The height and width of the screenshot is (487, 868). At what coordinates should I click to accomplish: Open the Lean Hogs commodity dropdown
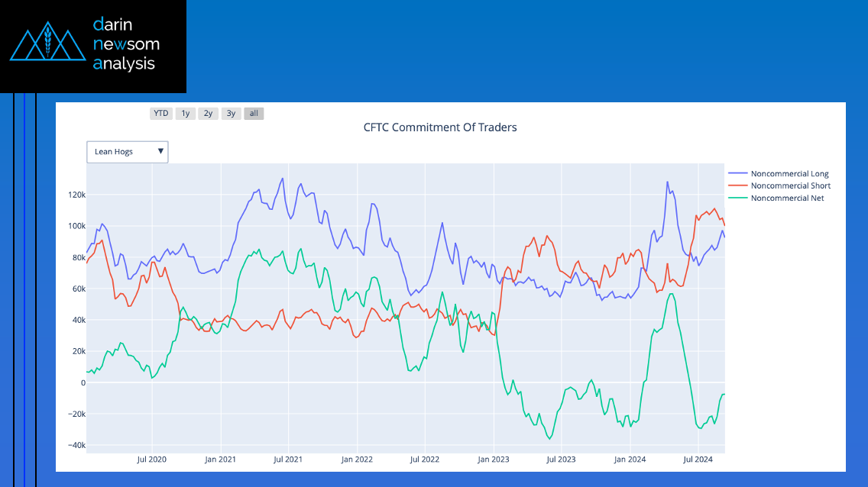click(128, 151)
